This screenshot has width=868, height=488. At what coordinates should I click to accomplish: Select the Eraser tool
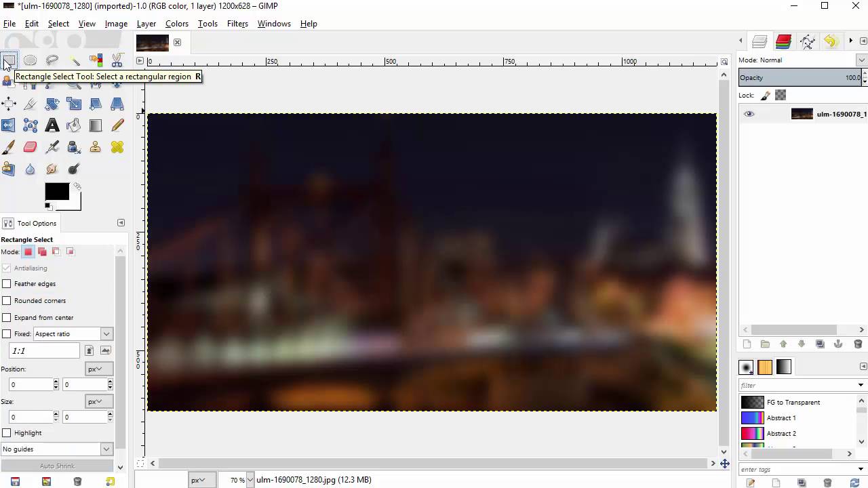pos(30,147)
